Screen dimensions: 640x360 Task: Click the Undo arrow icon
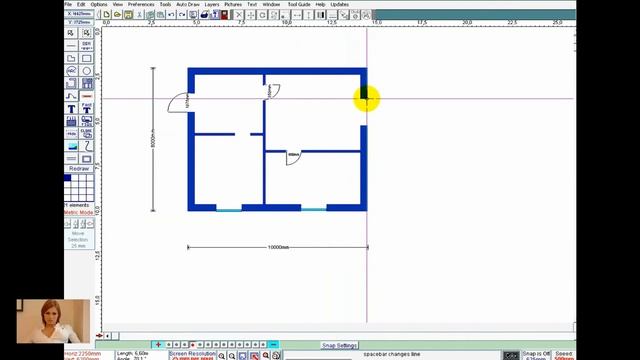pos(171,15)
